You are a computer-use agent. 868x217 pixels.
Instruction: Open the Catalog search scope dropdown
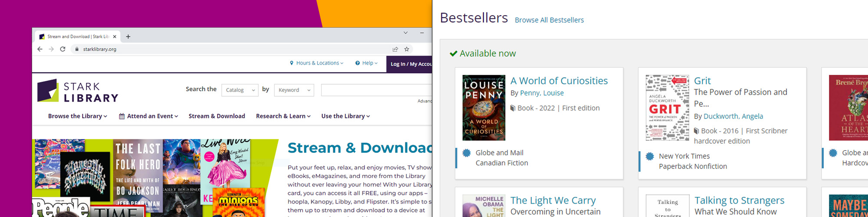[x=240, y=90]
